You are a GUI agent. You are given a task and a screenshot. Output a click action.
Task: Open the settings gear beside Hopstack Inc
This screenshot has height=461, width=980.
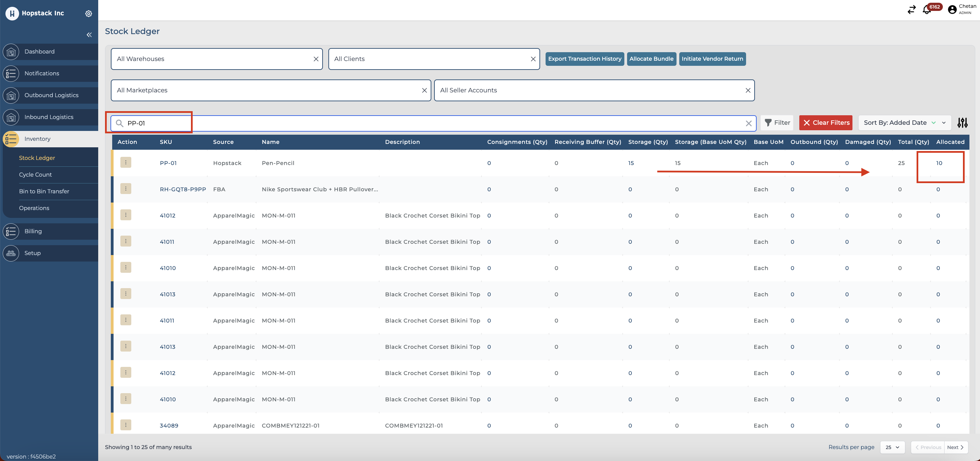(x=88, y=13)
